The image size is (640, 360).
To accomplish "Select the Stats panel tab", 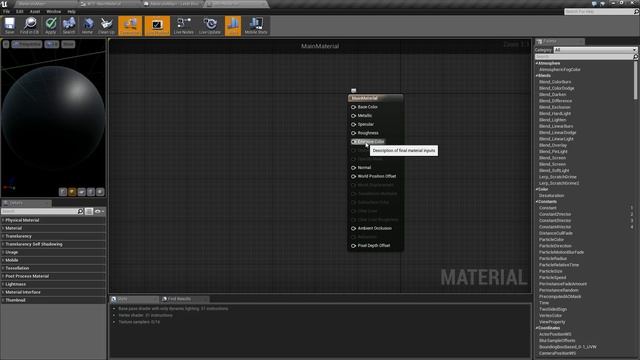I will tap(122, 299).
